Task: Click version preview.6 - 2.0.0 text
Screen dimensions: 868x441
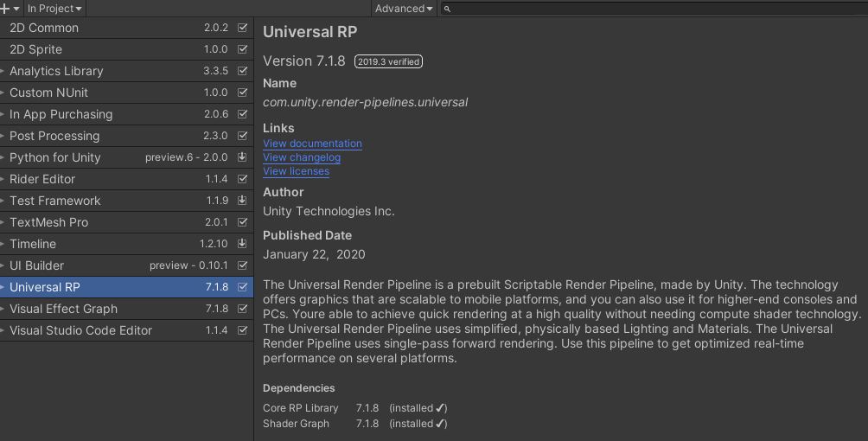Action: 187,157
